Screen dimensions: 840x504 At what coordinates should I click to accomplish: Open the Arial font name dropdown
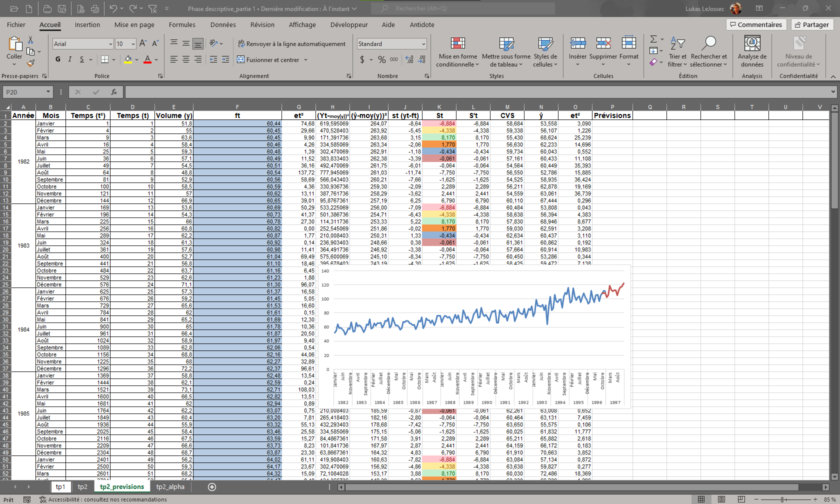(110, 44)
